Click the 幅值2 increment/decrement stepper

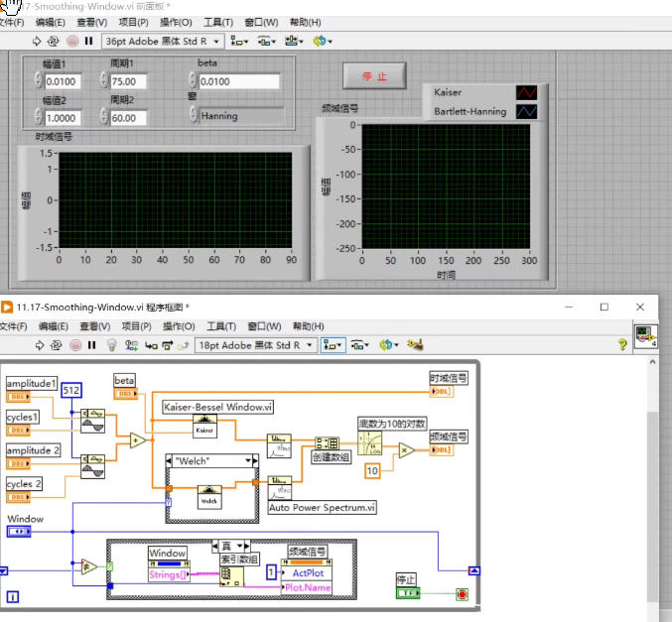pyautogui.click(x=39, y=117)
